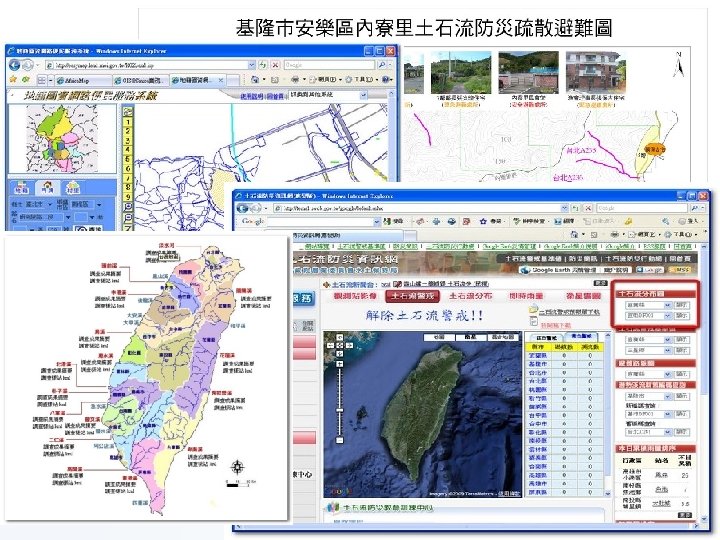Click the Favorites star in the rear browser window
This screenshot has width=720, height=540.
[13, 80]
